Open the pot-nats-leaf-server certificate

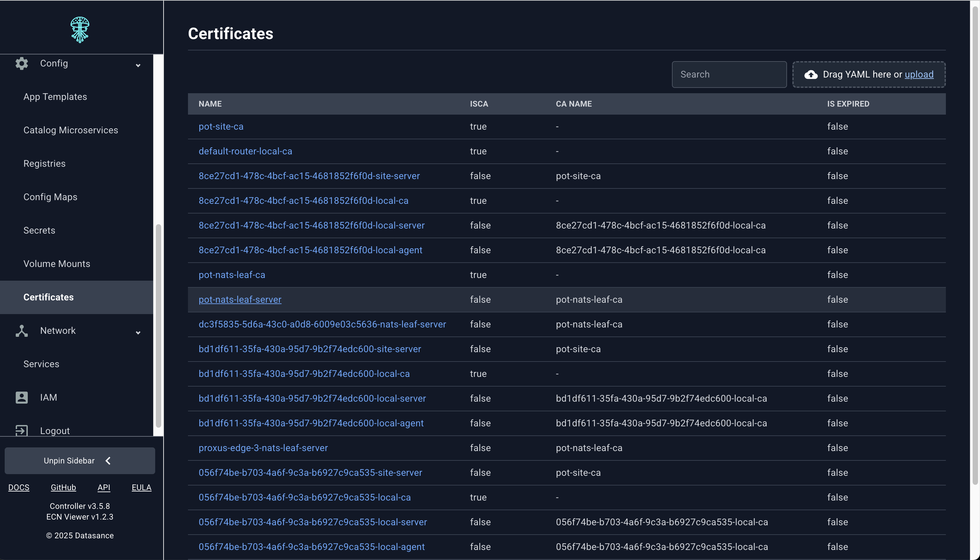[240, 300]
